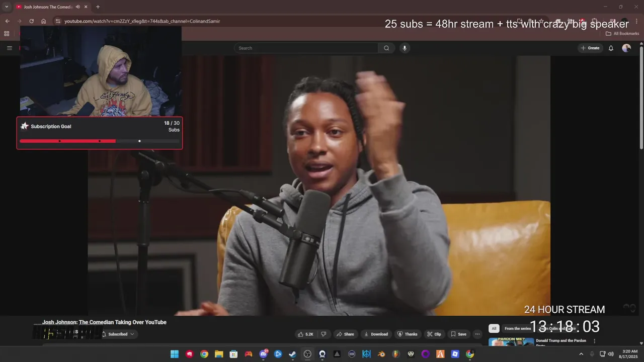Open the YouTube hamburger guide menu
The height and width of the screenshot is (362, 644).
[9, 48]
